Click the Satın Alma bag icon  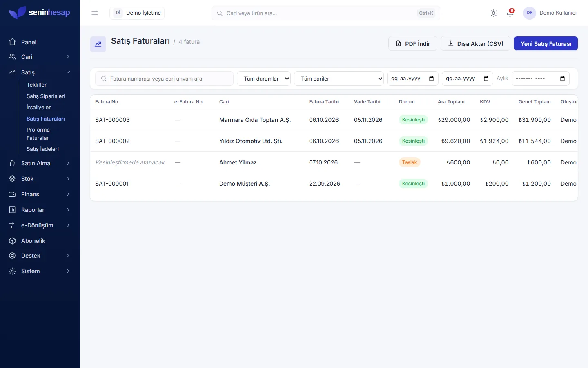12,163
